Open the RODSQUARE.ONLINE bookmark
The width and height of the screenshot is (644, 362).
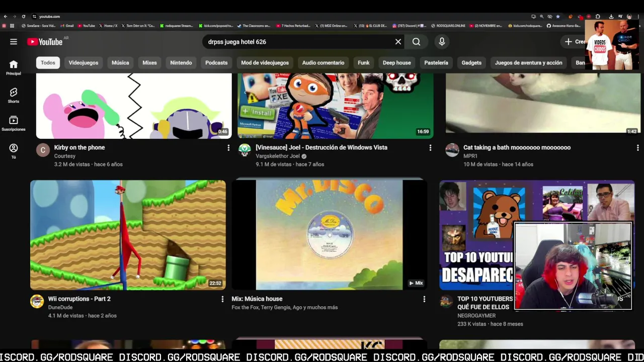tap(448, 26)
